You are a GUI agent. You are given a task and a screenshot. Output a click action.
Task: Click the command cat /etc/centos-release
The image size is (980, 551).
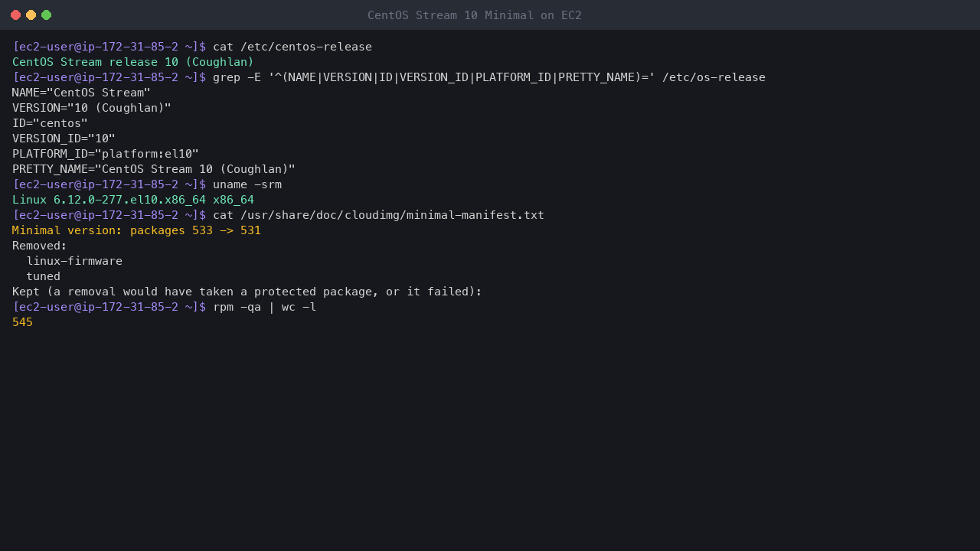coord(292,47)
